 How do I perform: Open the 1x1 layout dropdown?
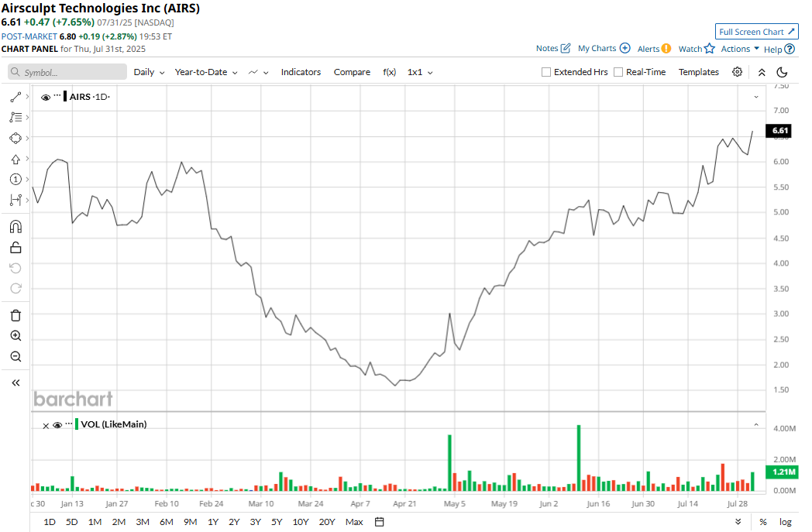click(420, 72)
